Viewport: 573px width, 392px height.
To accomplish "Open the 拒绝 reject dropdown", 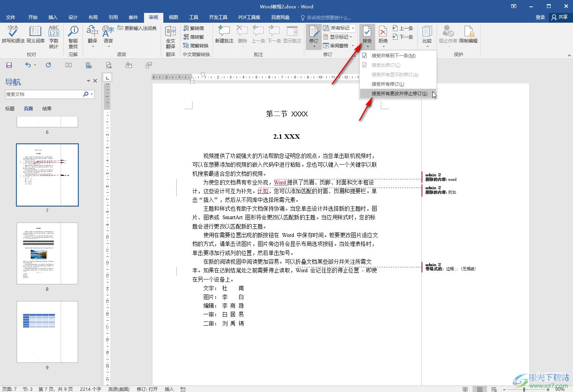I will point(383,47).
